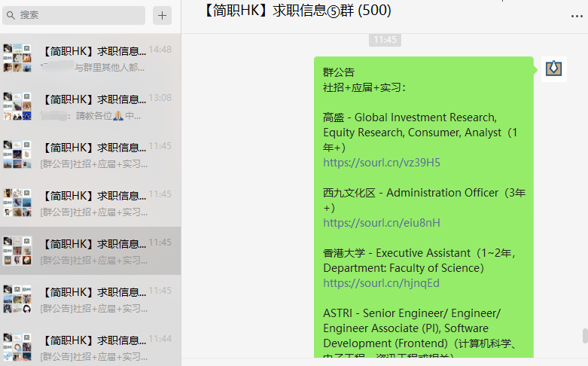Click the 社招+应届+实习 line in message

[364, 87]
